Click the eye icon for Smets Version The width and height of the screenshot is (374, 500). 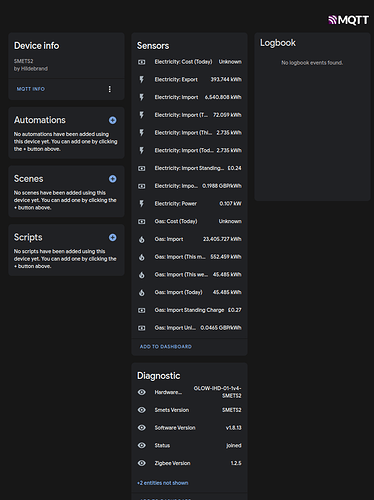click(142, 410)
